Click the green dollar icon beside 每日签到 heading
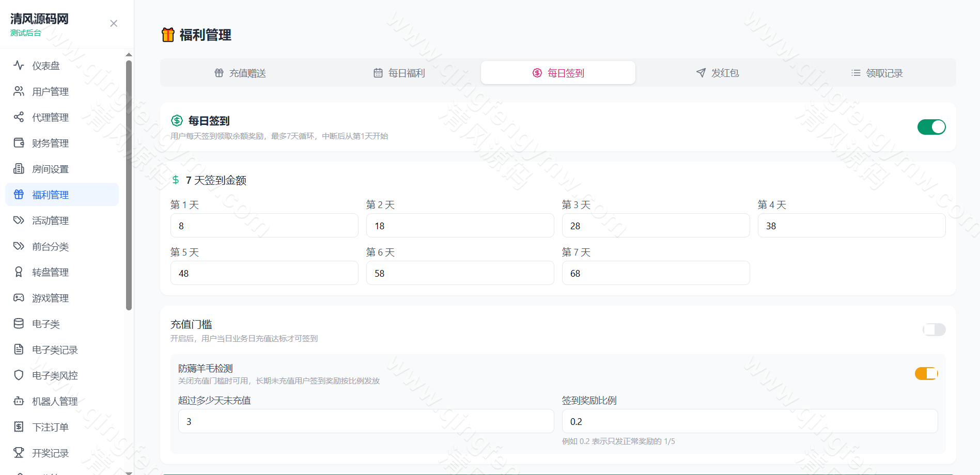Screen dimensions: 980x475 (177, 121)
